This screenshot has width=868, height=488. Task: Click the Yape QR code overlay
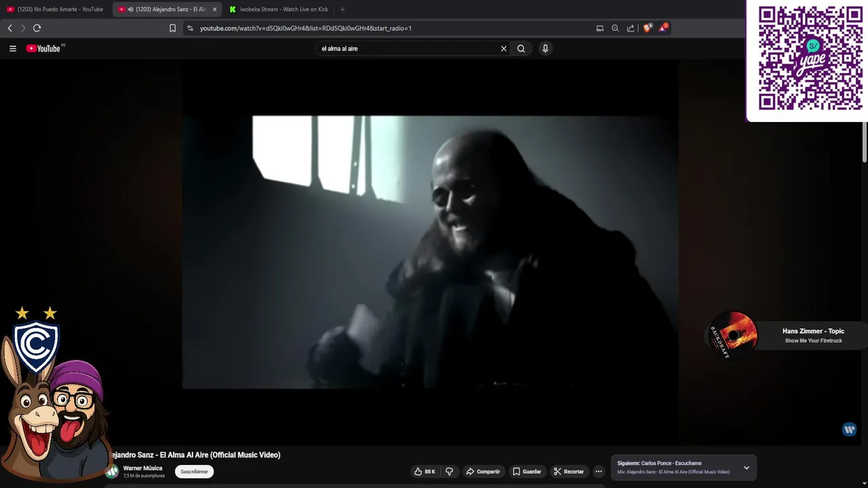click(810, 58)
